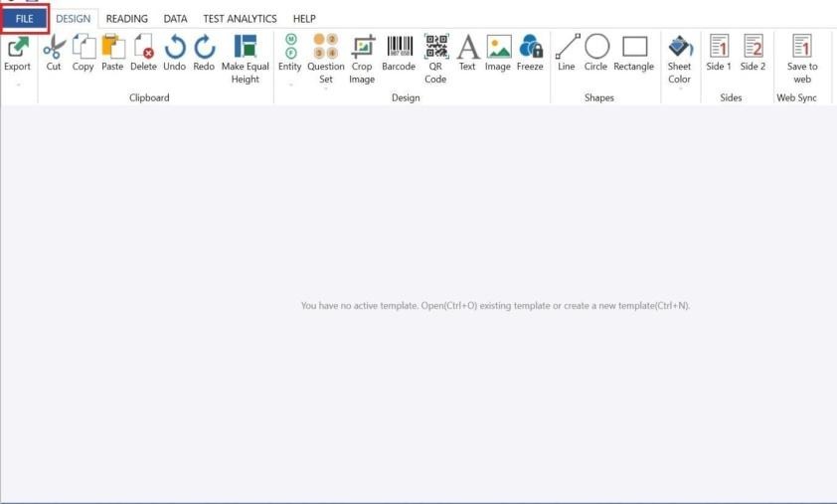Expand the Question Set dropdown arrow
Image resolution: width=837 pixels, height=504 pixels.
tap(326, 88)
